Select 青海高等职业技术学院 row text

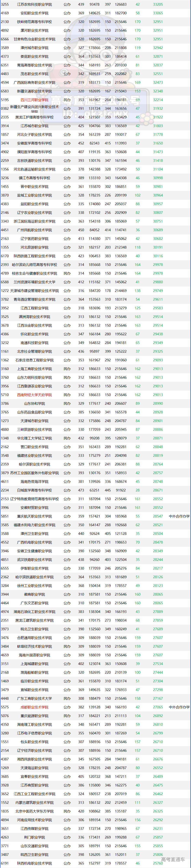[35, 65]
